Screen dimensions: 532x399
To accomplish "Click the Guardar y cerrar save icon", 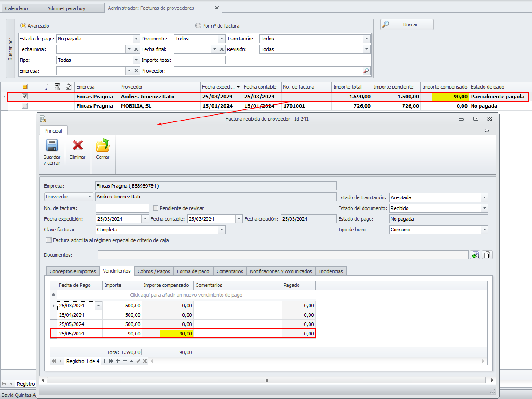I will pyautogui.click(x=52, y=145).
